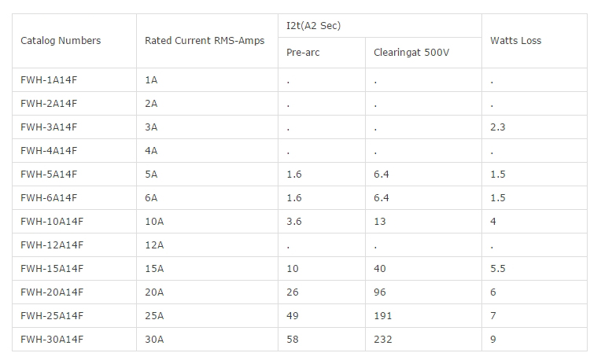590x364 pixels.
Task: Select catalog number FWH-20A14F
Action: pyautogui.click(x=51, y=292)
